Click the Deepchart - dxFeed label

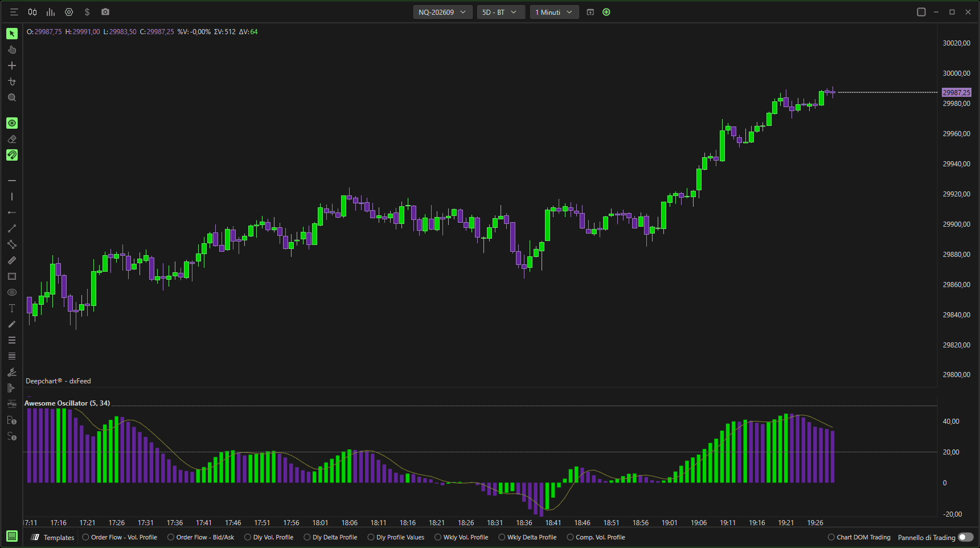point(58,381)
